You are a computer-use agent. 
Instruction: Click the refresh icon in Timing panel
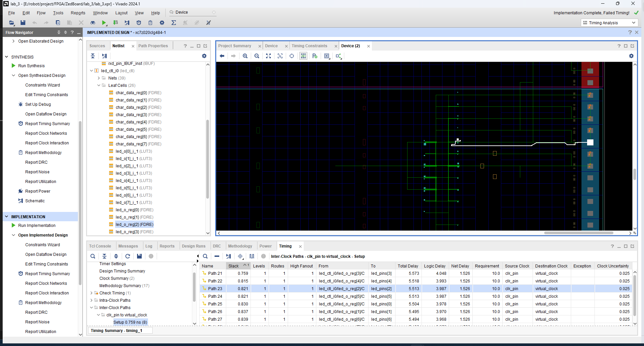[127, 256]
